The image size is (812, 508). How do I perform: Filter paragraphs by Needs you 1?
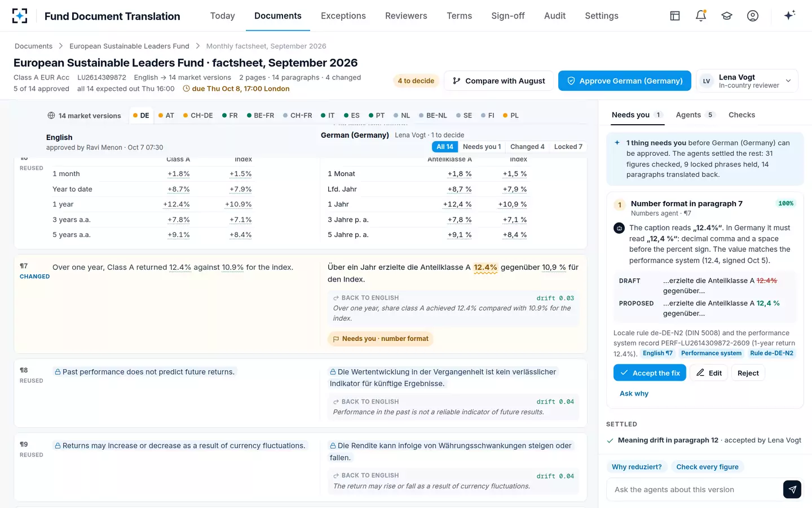pyautogui.click(x=482, y=147)
